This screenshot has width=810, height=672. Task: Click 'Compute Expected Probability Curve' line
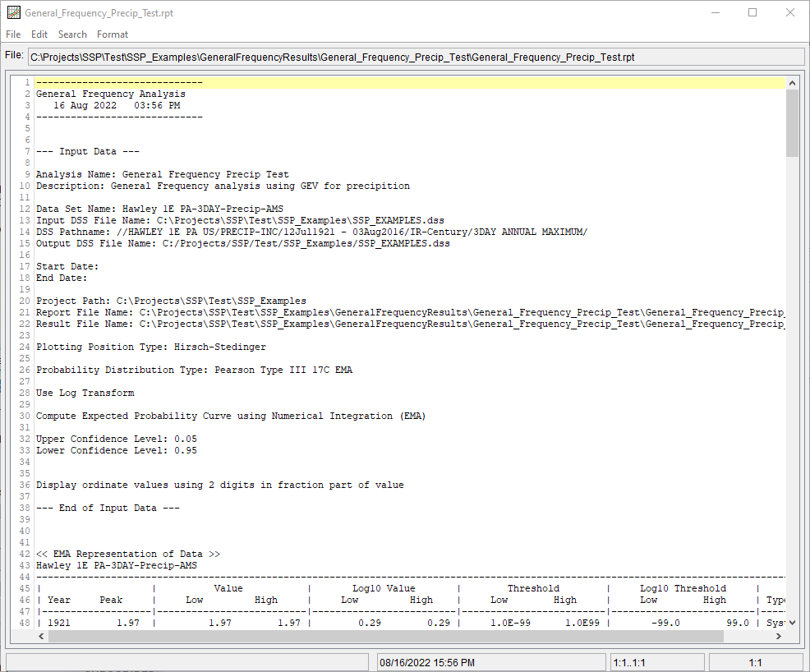coord(231,416)
